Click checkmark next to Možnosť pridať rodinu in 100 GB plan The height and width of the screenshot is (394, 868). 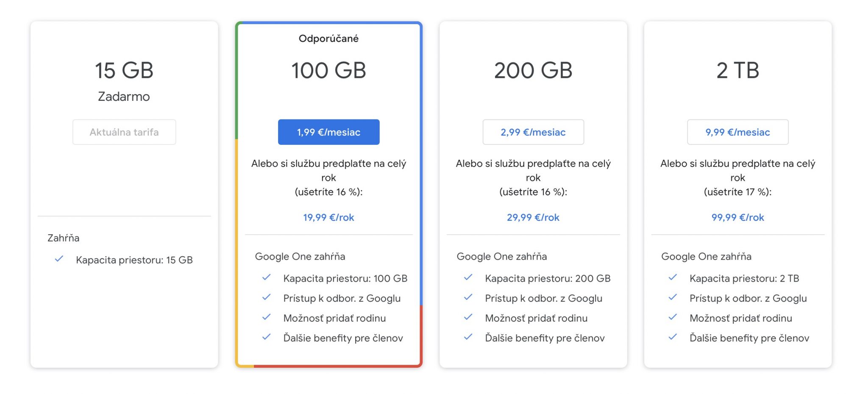pyautogui.click(x=266, y=317)
